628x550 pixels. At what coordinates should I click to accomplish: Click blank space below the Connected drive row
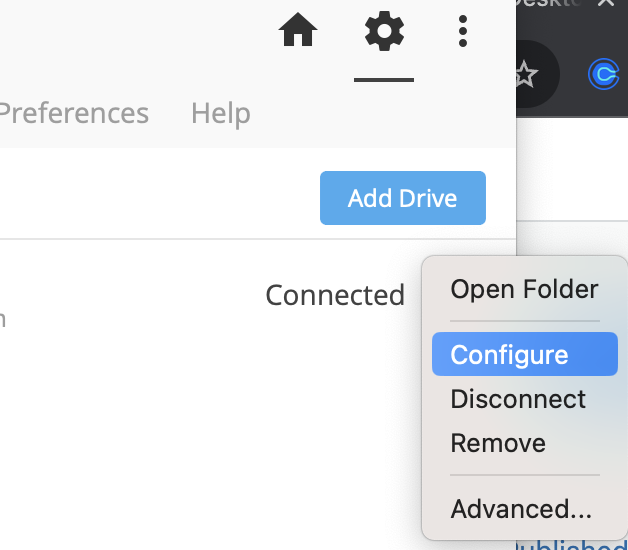click(200, 440)
